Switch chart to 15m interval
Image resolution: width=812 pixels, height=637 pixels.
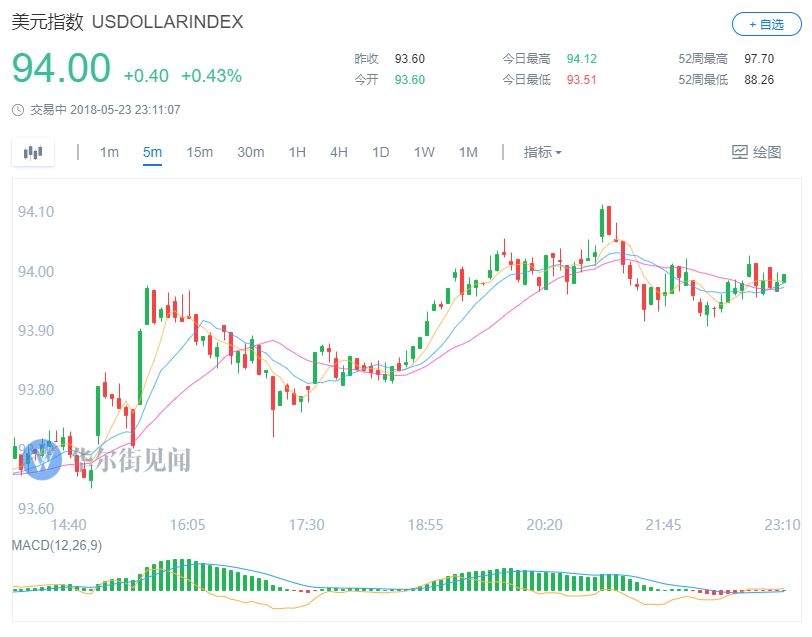199,152
